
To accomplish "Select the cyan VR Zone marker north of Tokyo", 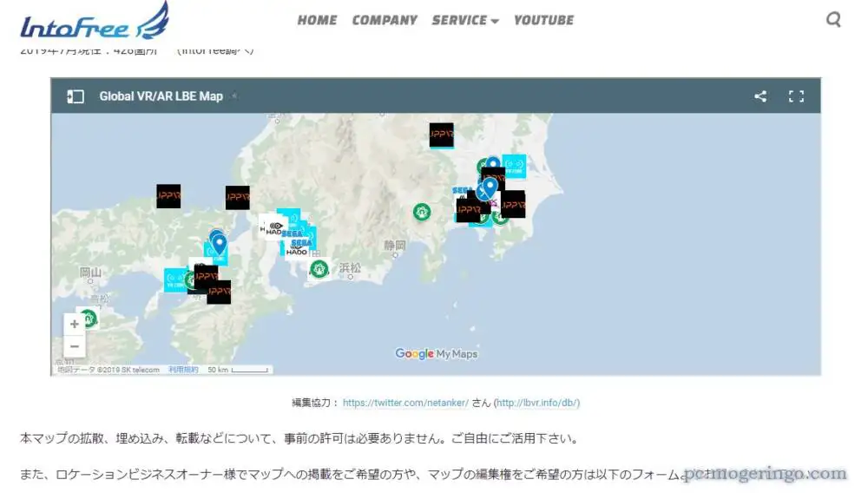I will [x=514, y=166].
